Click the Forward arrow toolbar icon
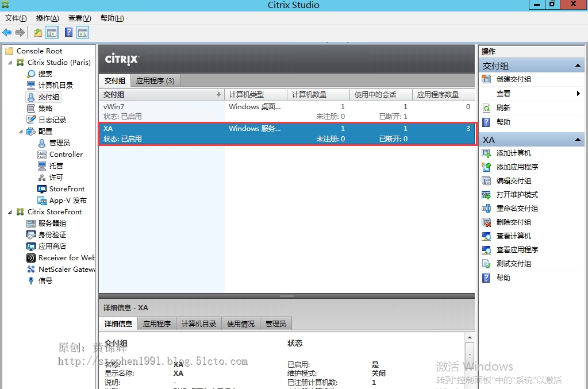This screenshot has height=389, width=588. [x=20, y=33]
